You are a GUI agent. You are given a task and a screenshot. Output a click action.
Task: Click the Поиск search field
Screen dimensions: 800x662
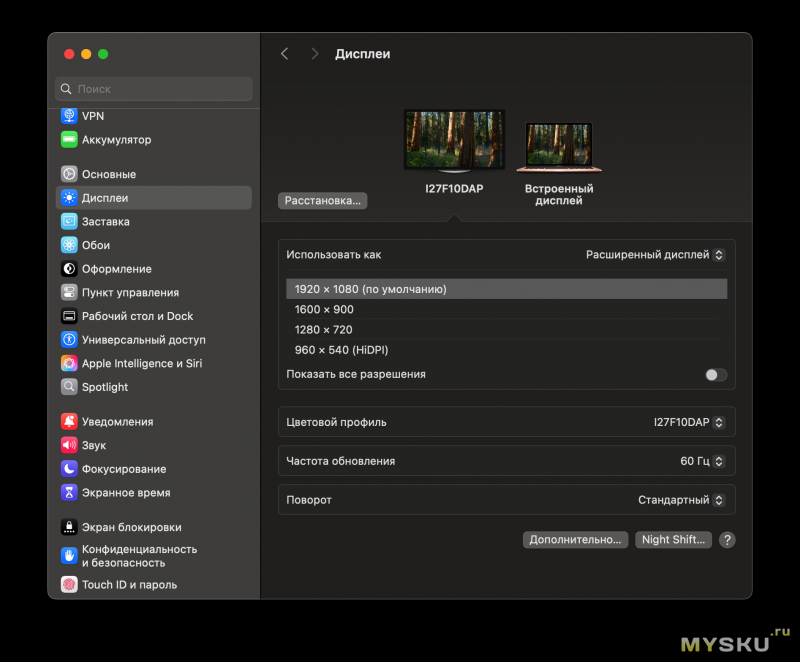(154, 89)
